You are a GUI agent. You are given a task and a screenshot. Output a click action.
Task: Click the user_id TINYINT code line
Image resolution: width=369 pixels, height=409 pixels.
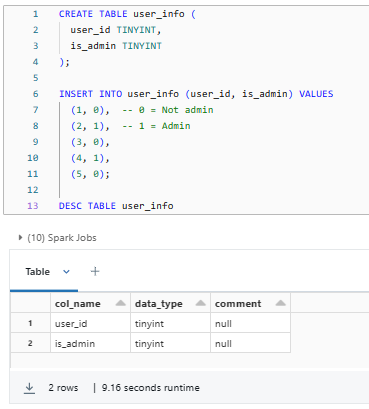click(x=116, y=30)
